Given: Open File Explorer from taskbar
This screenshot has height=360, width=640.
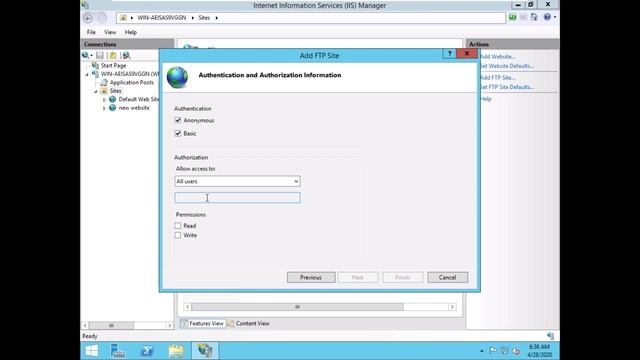Looking at the screenshot, I should pos(176,351).
